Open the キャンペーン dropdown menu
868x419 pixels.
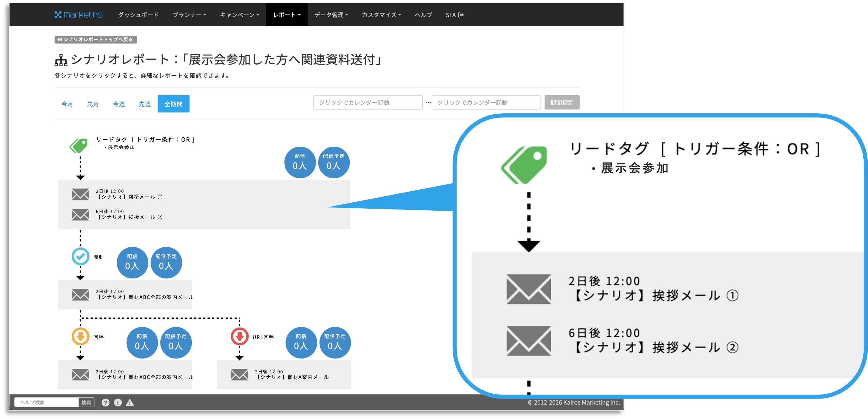240,15
